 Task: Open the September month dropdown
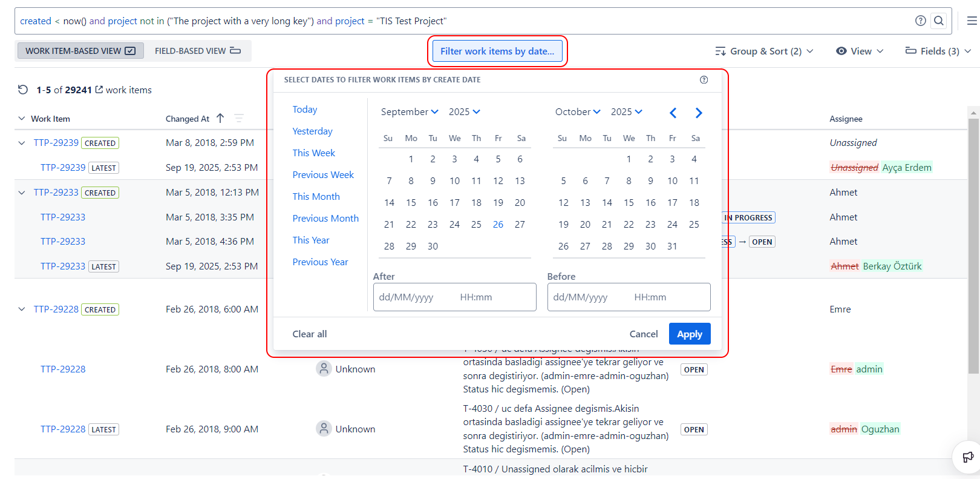(x=409, y=112)
